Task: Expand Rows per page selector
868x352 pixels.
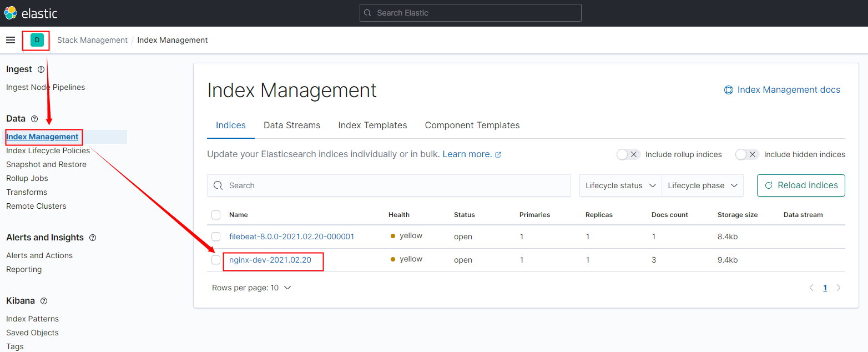Action: [251, 288]
